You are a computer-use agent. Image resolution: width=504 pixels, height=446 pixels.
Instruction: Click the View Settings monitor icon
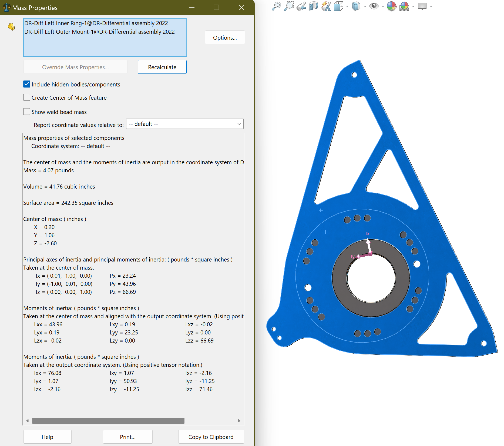click(422, 6)
